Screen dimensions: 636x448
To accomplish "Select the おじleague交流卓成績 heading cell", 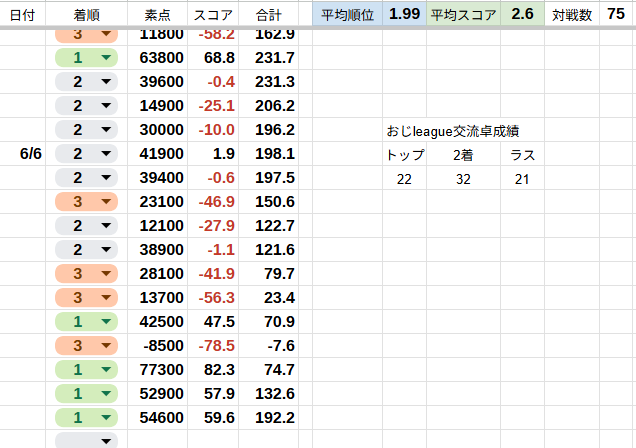I will 453,131.
